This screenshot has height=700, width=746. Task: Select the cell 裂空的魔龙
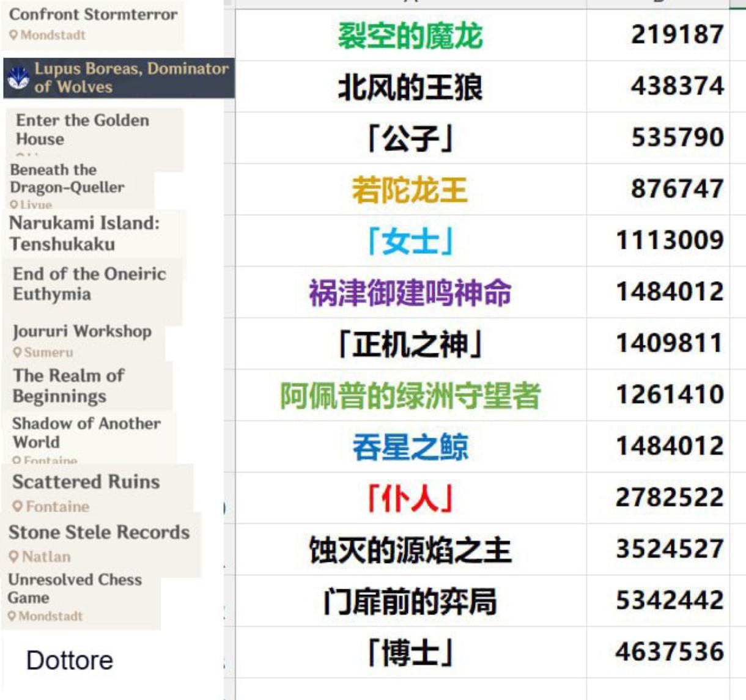point(410,35)
